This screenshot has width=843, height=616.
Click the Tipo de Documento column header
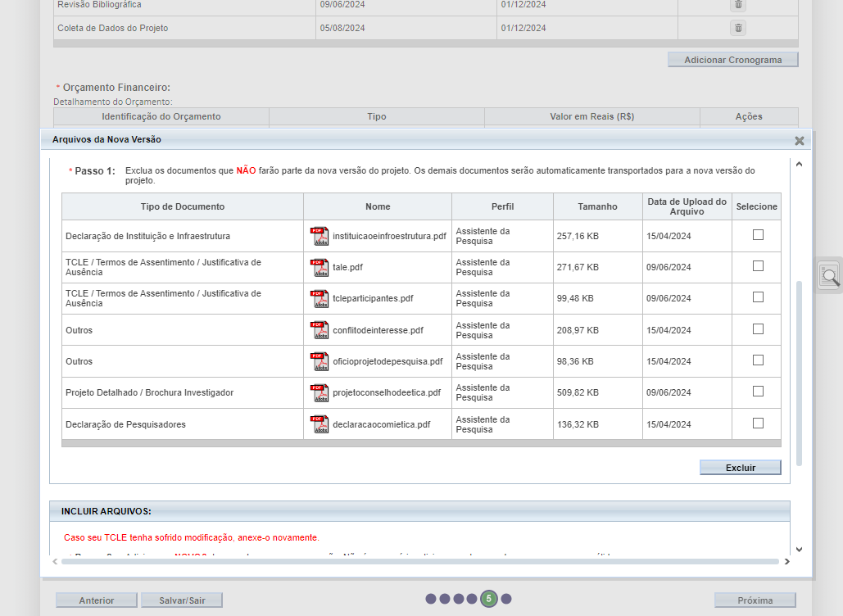pyautogui.click(x=183, y=206)
